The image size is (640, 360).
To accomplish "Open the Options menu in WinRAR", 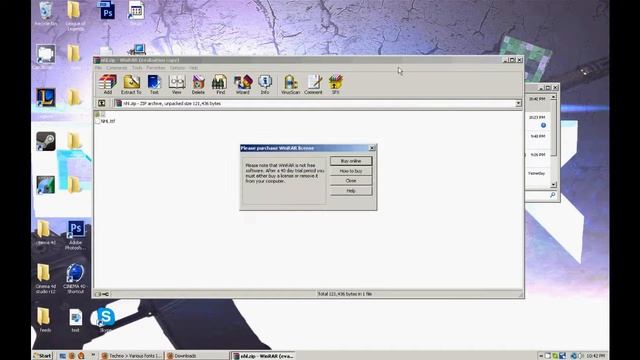I will (x=177, y=68).
